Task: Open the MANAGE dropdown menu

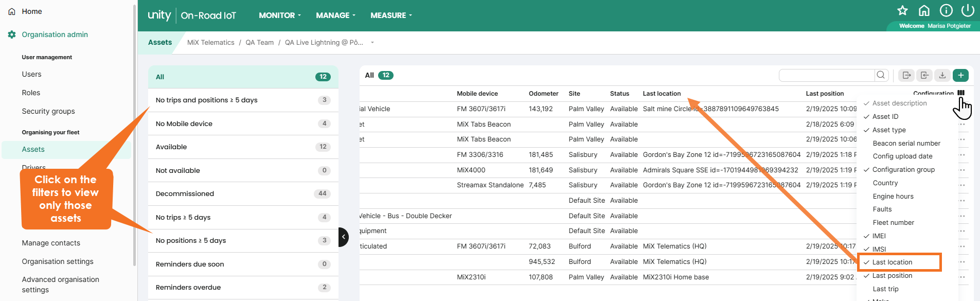Action: click(335, 15)
